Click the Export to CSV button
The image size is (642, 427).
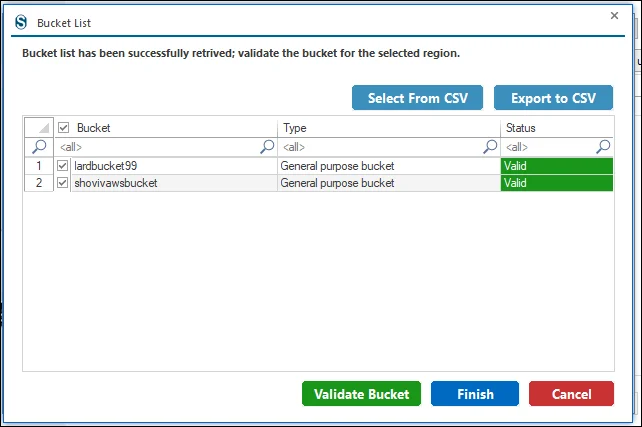[x=553, y=98]
